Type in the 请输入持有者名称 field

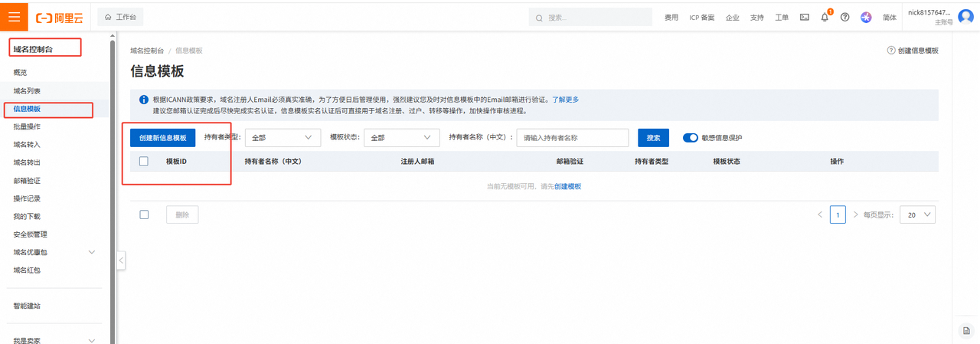[572, 138]
